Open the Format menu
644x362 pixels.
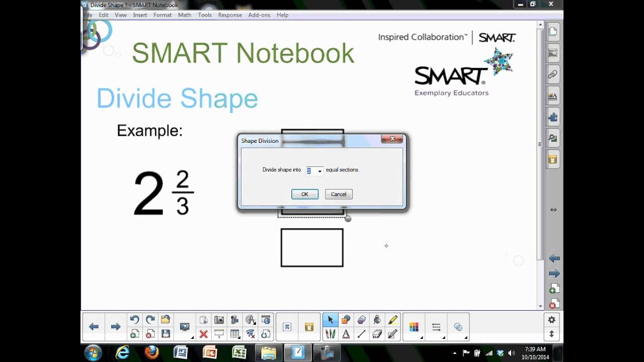[x=163, y=15]
